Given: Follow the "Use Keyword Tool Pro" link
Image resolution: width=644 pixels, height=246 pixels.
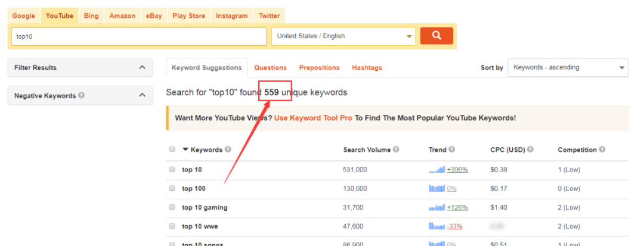Looking at the screenshot, I should click(x=314, y=118).
